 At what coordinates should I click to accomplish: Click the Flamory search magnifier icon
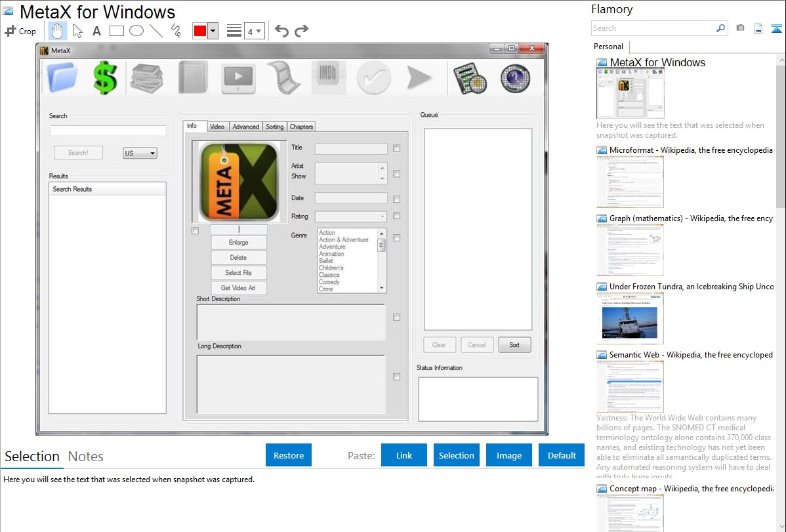click(721, 28)
